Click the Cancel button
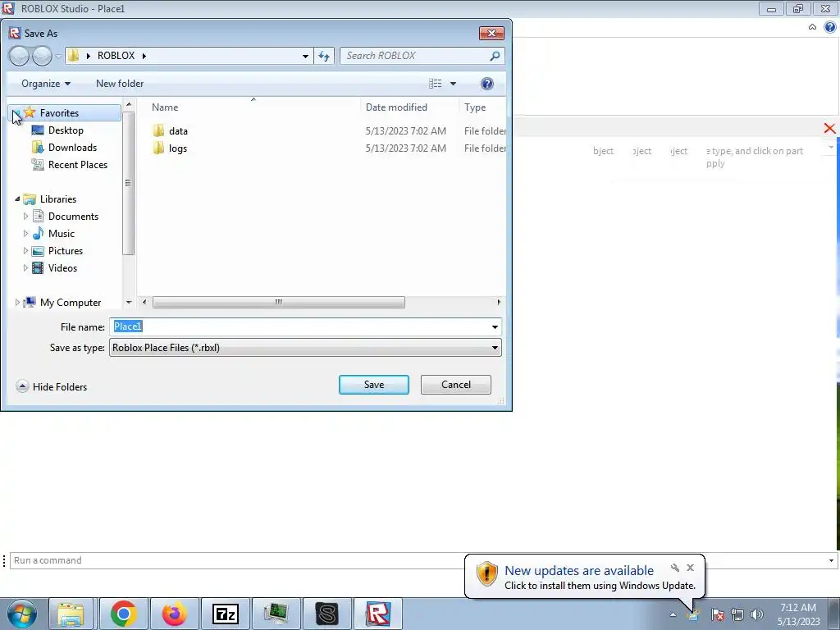The height and width of the screenshot is (630, 840). tap(456, 385)
